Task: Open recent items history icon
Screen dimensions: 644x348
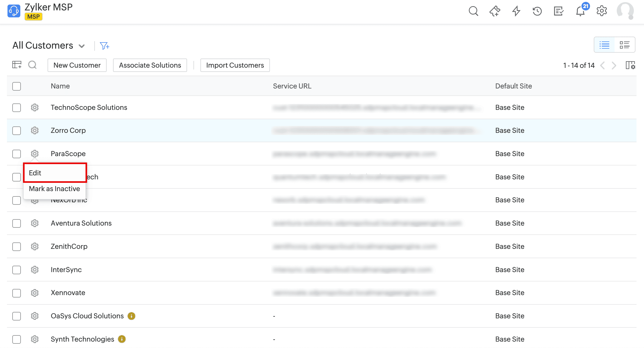Action: [537, 11]
